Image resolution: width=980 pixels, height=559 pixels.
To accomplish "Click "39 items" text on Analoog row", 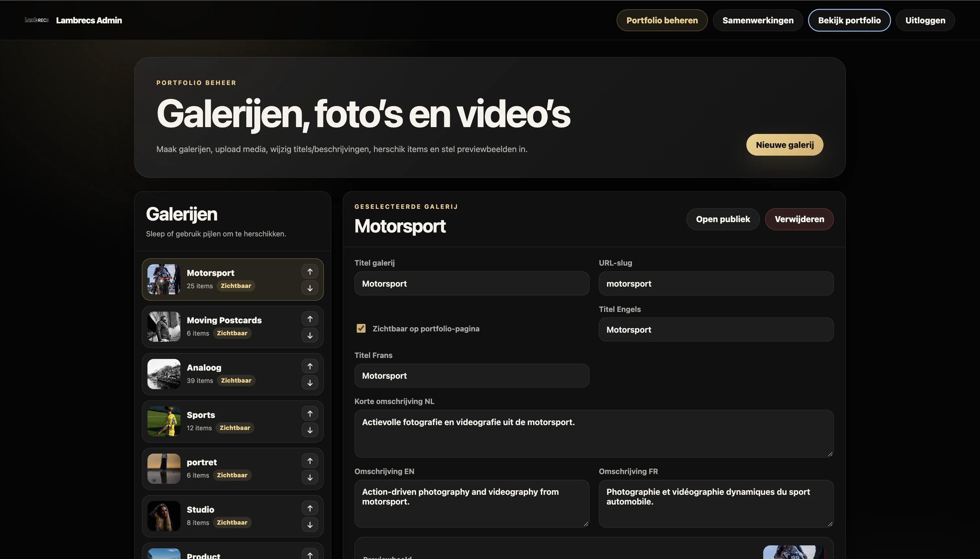I will coord(200,380).
